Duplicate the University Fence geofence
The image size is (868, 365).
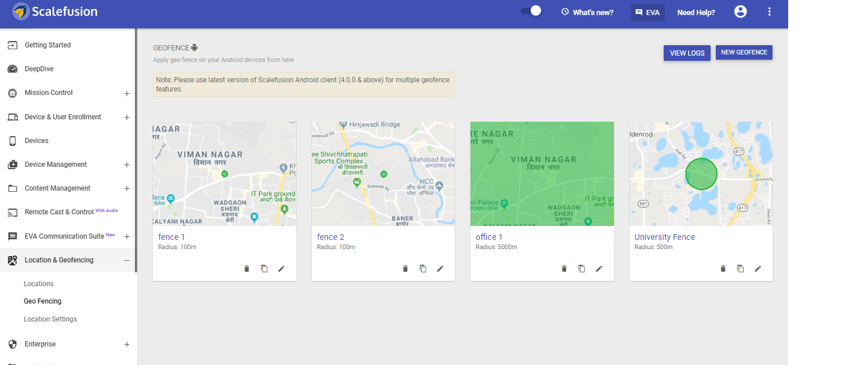740,269
